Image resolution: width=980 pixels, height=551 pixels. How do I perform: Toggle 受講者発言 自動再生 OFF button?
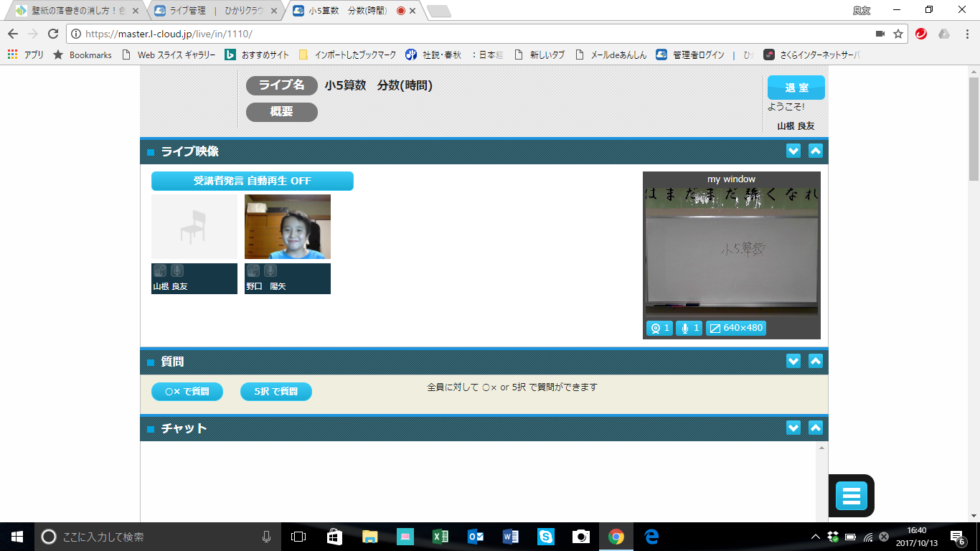[x=252, y=181]
